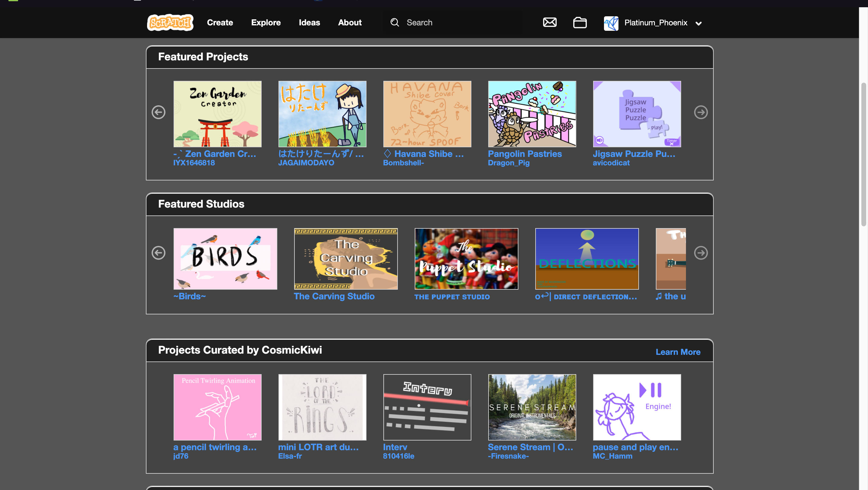Click the Platinum_Phoenix profile avatar

click(611, 23)
